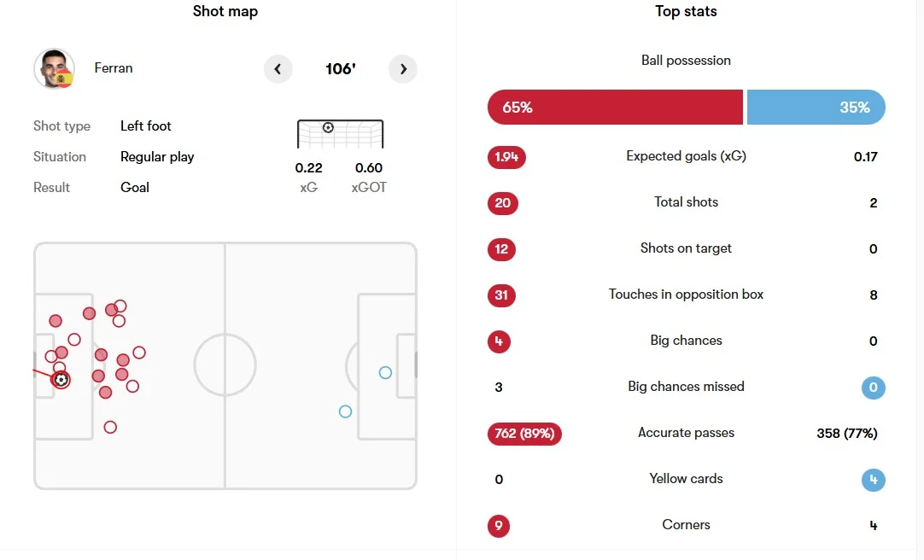This screenshot has width=924, height=560.
Task: Click the blue yellow cards 4 badge
Action: pyautogui.click(x=874, y=480)
